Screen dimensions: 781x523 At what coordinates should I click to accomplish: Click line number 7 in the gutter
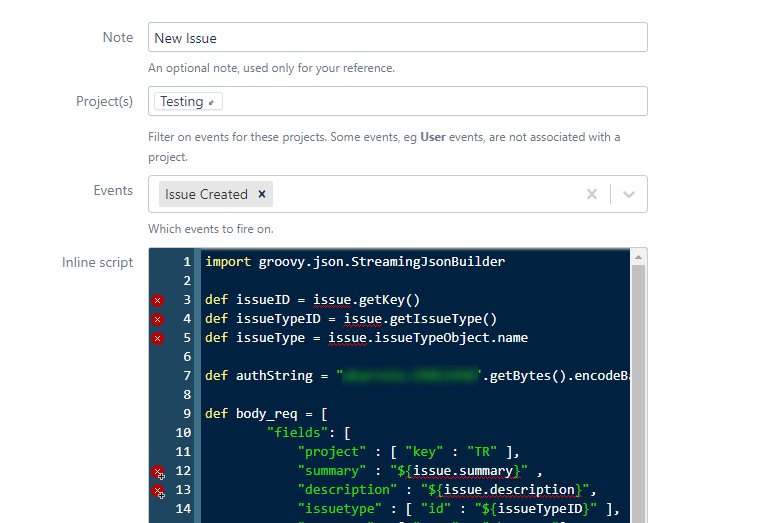[187, 376]
